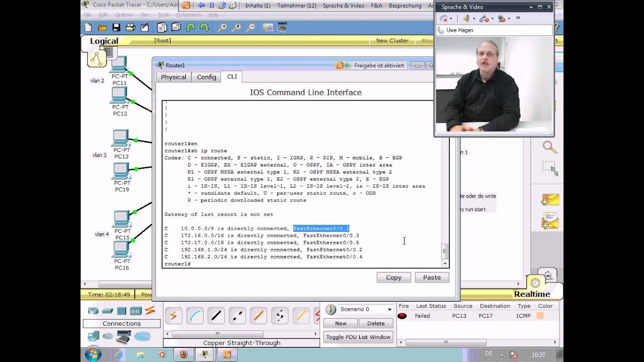644x362 pixels.
Task: Open the hang-up call dropdown arrow
Action: click(x=451, y=19)
